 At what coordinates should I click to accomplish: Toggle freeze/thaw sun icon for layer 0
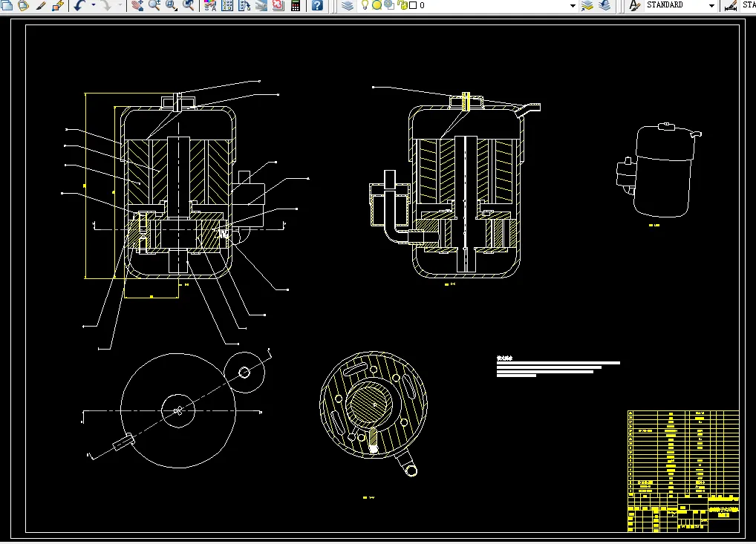coord(377,5)
